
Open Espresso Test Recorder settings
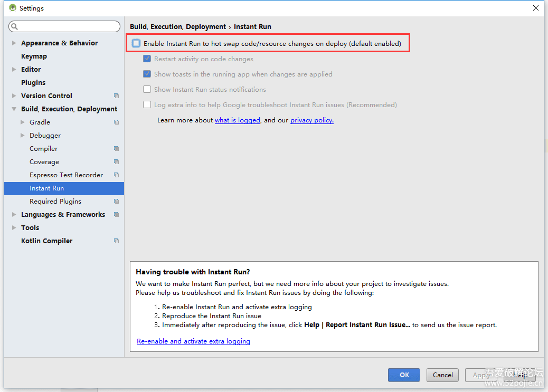[66, 175]
